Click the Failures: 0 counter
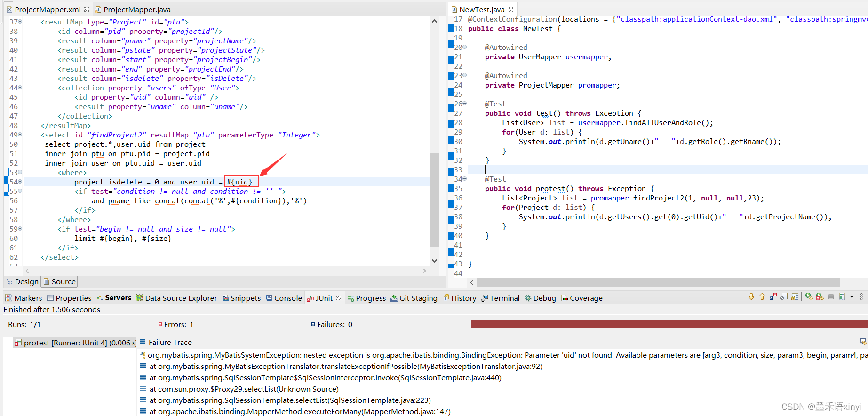This screenshot has width=868, height=416. (x=332, y=324)
